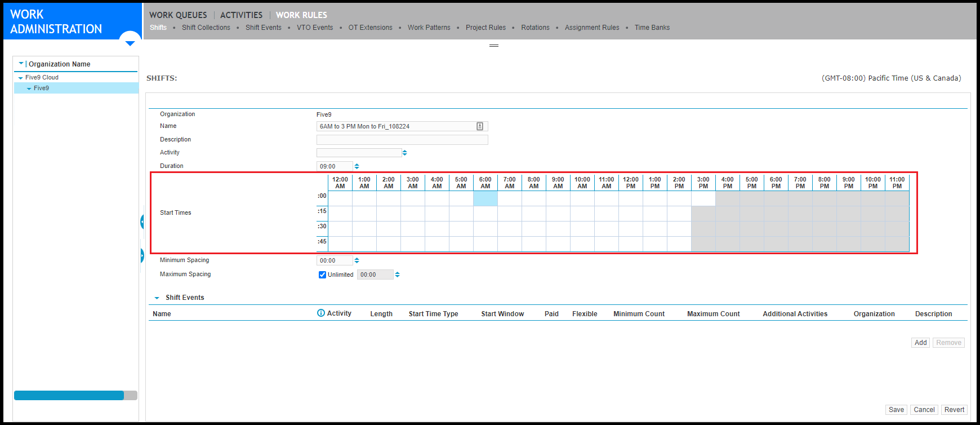Image resolution: width=980 pixels, height=425 pixels.
Task: Uncheck the Unlimited maximum spacing checkbox
Action: point(322,275)
